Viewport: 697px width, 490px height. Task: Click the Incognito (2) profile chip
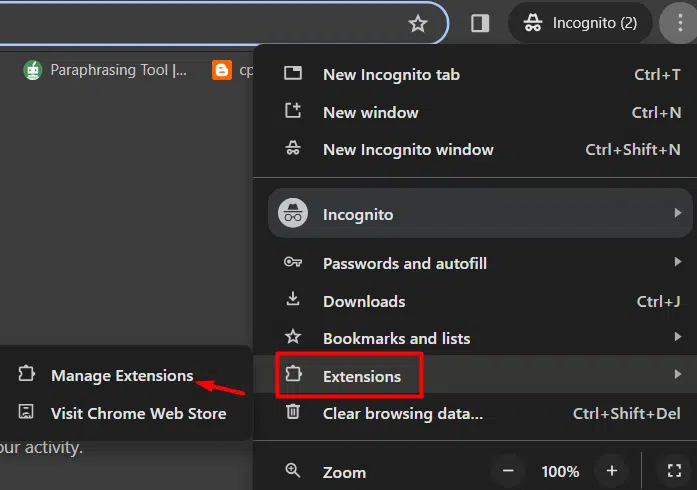(x=581, y=23)
